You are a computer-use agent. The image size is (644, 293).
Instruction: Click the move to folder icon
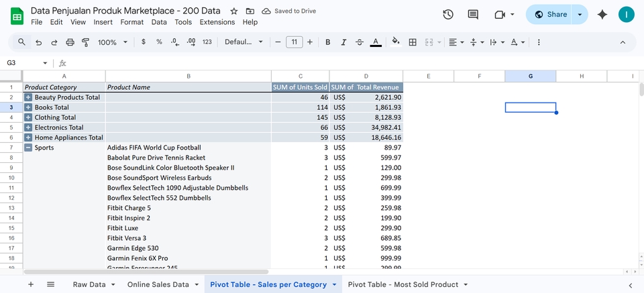[x=250, y=11]
